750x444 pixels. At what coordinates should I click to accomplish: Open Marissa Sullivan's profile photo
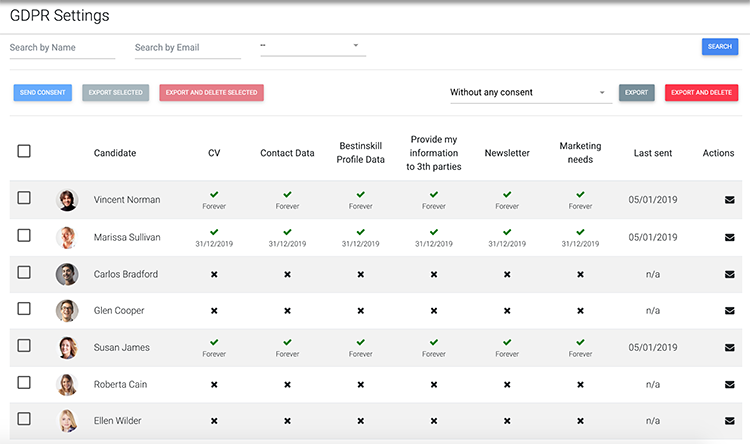(x=67, y=237)
